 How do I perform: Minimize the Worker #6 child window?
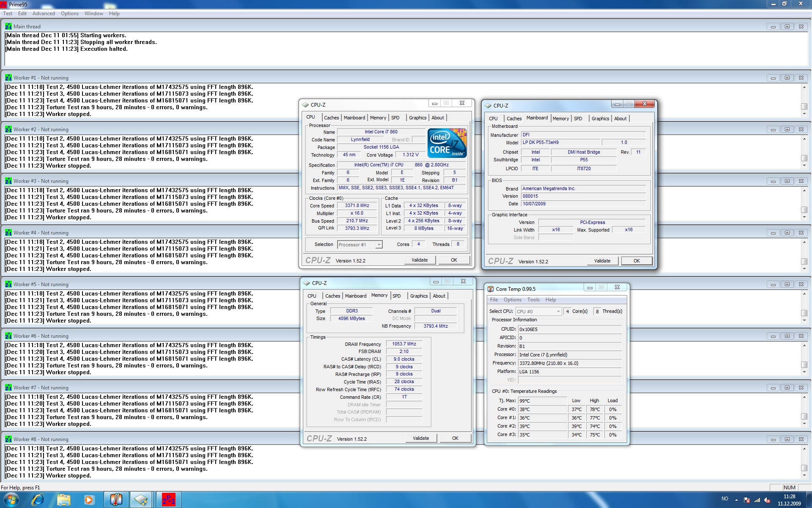coord(773,336)
